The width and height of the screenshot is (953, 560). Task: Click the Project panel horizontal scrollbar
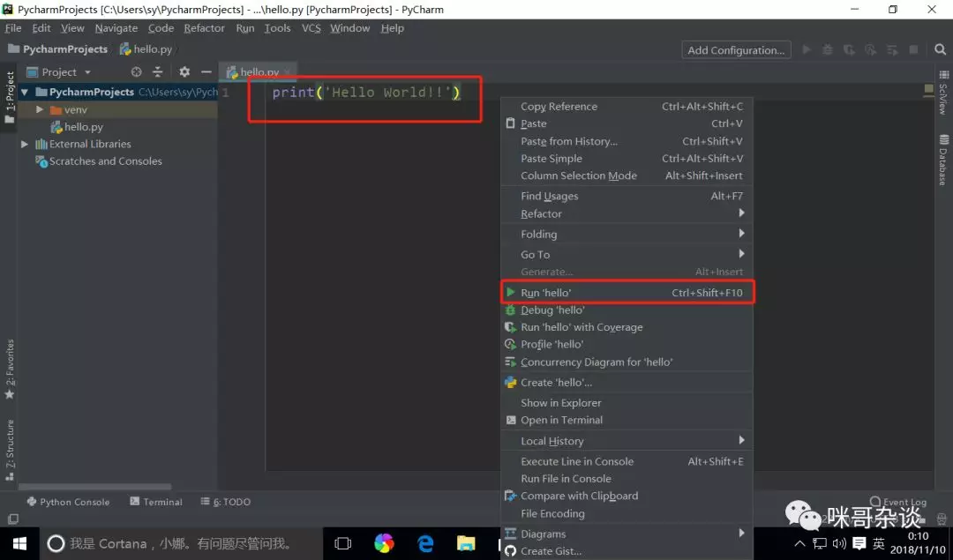click(94, 487)
